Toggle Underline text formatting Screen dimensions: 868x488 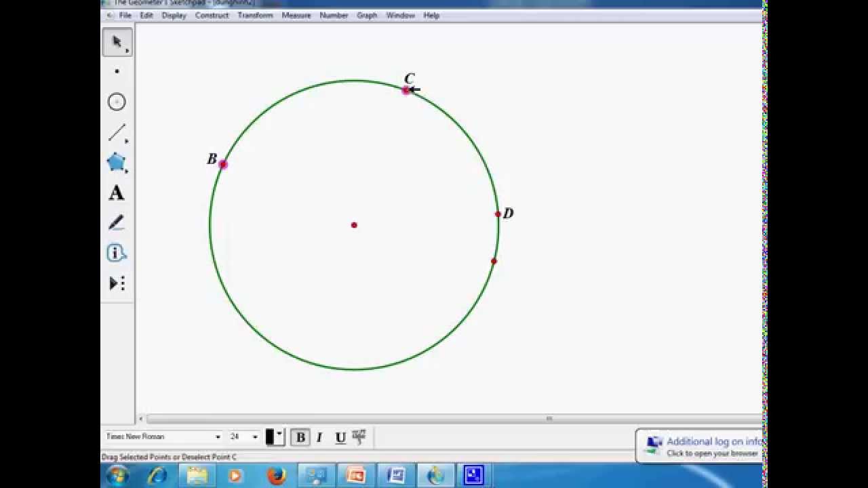click(340, 437)
